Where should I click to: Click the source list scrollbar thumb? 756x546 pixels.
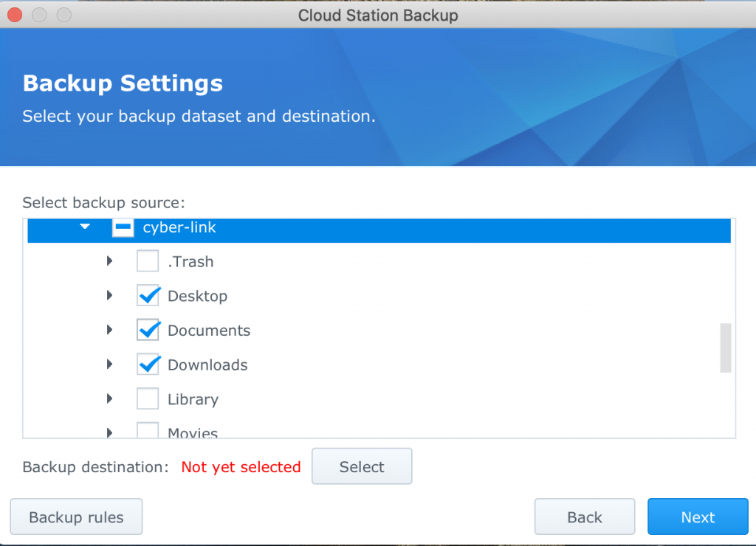726,348
